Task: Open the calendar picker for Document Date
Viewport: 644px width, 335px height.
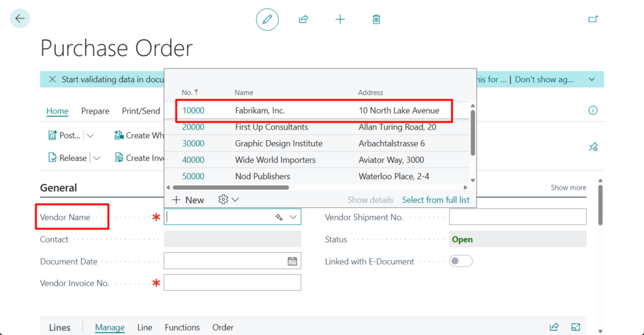Action: 292,261
